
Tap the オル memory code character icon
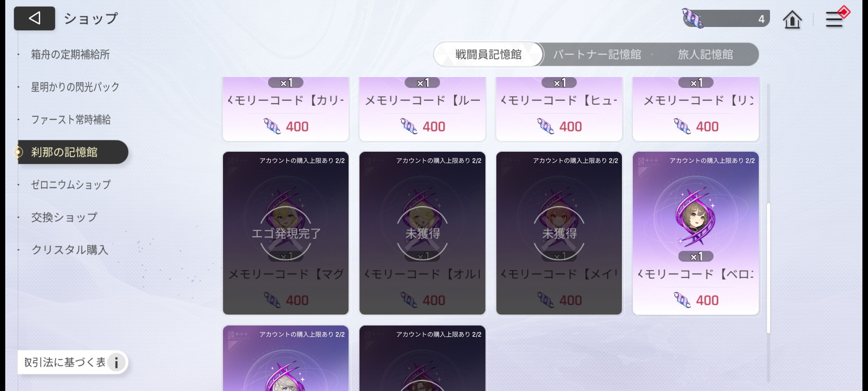(422, 218)
